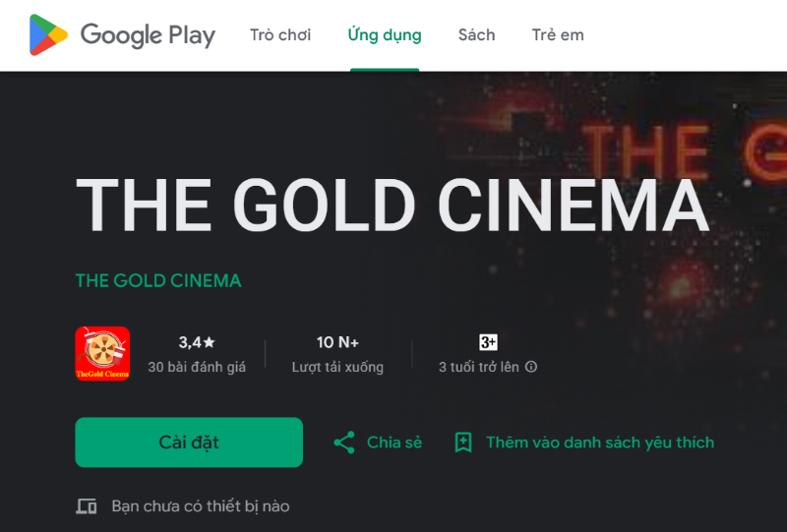787x532 pixels.
Task: Open the green THE GOLD CINEMA developer link
Action: tap(158, 281)
